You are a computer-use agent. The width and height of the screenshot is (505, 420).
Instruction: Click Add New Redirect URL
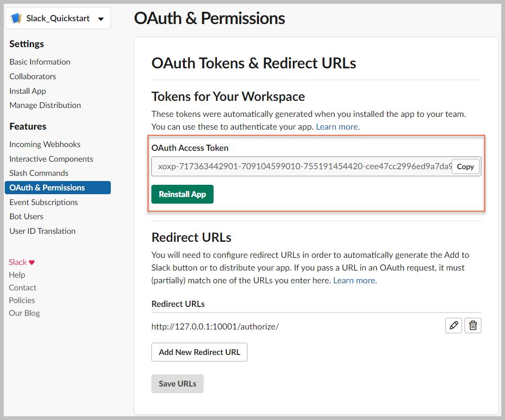coord(199,352)
